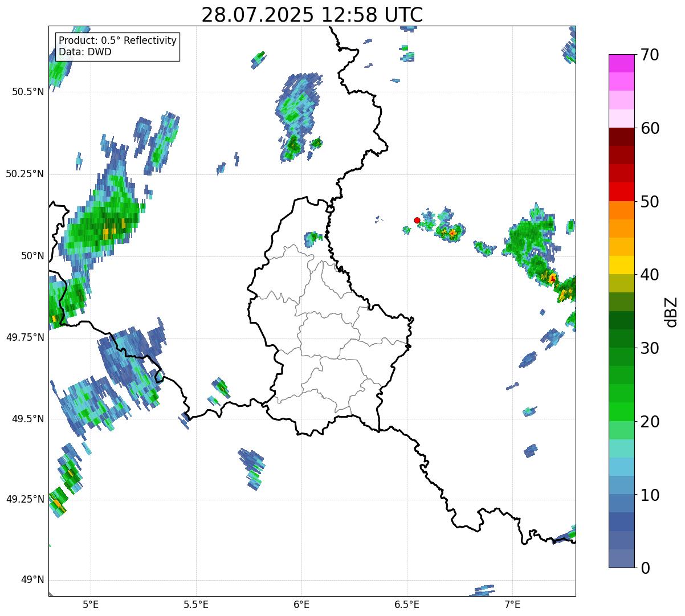This screenshot has height=616, width=685.
Task: Click the 50.5°N latitude label
Action: point(27,92)
